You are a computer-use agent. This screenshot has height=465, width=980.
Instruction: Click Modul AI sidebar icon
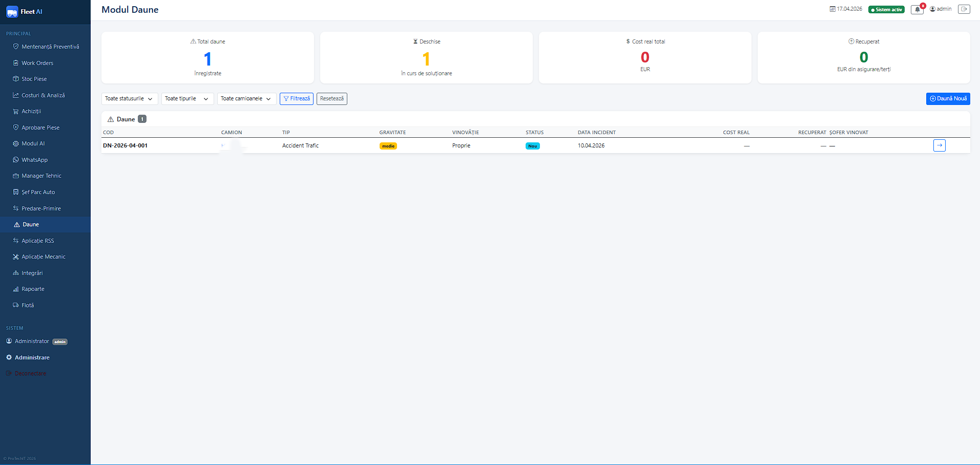[x=16, y=143]
